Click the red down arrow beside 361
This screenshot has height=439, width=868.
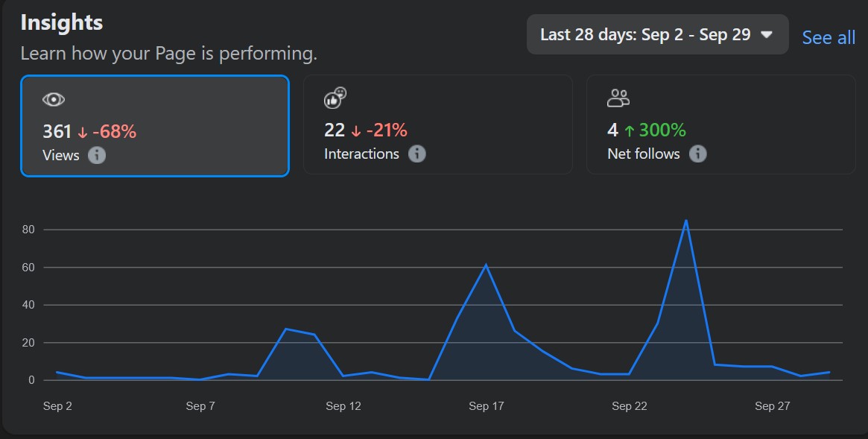tap(83, 133)
